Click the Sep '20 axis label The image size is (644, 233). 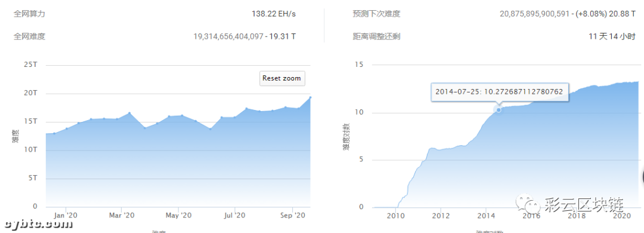(x=292, y=215)
